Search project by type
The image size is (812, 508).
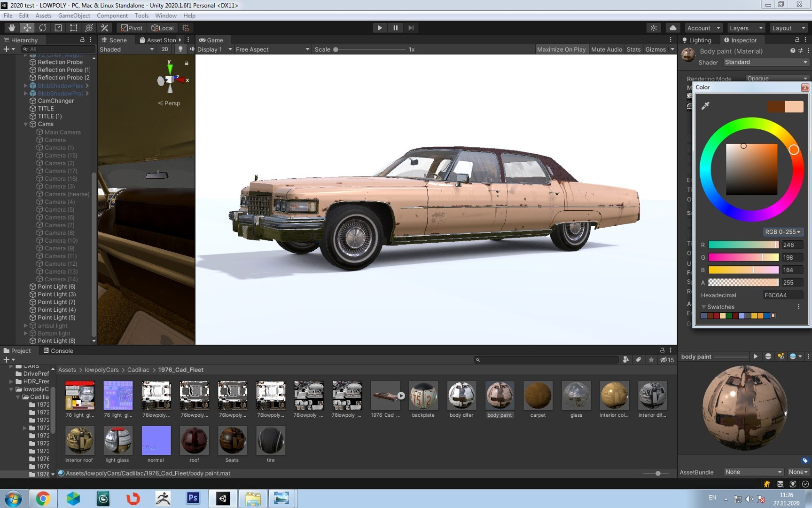click(x=626, y=360)
